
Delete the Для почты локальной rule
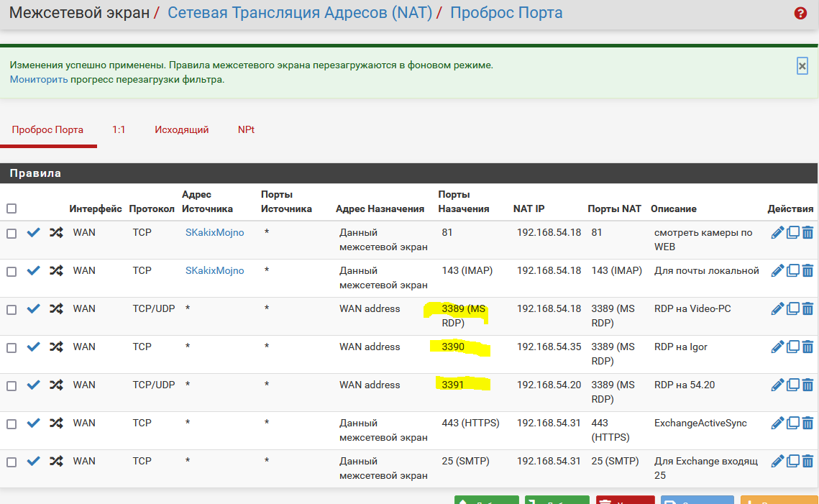pos(807,270)
